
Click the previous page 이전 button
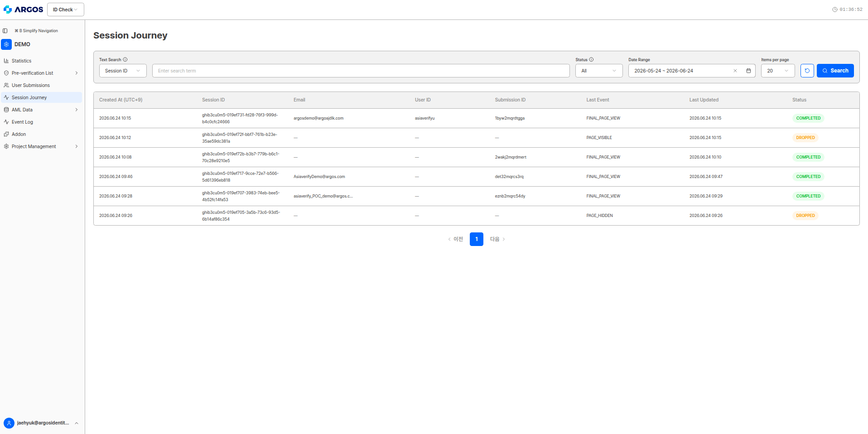[x=455, y=239]
